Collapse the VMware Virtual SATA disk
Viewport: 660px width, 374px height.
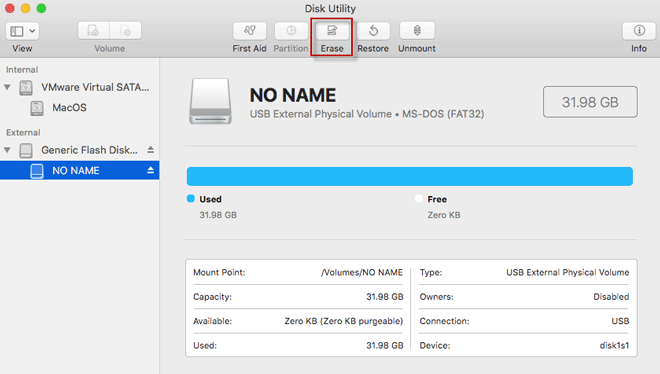click(7, 87)
